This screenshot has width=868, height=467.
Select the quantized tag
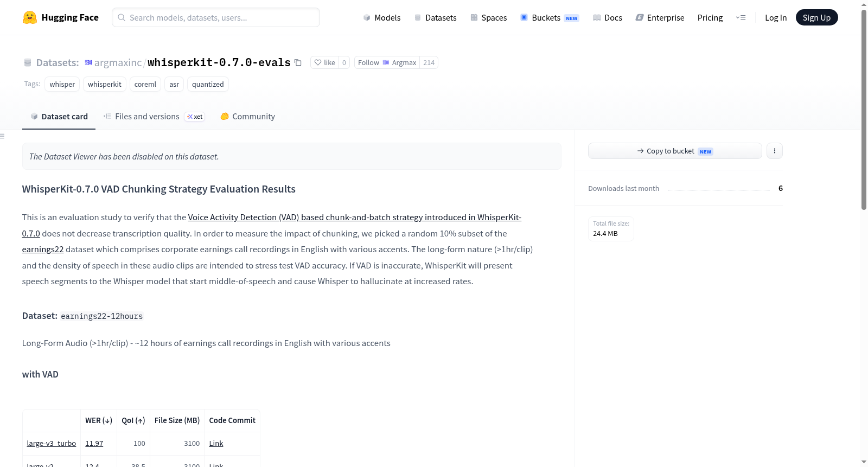point(208,84)
